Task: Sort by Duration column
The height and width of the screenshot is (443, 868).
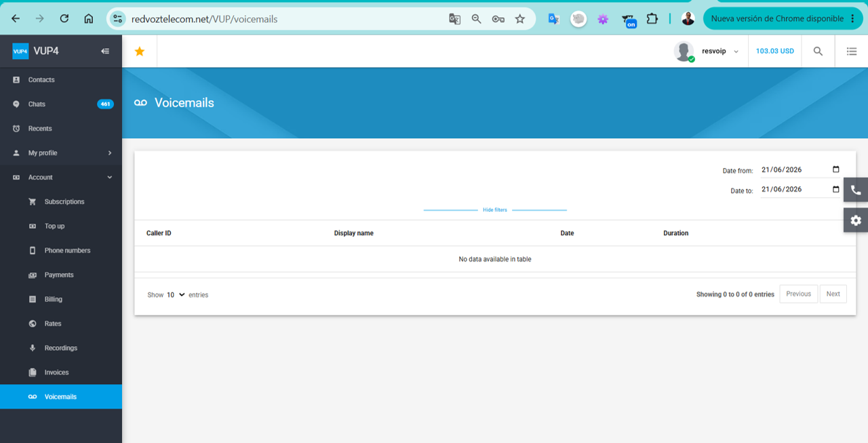Action: click(675, 233)
